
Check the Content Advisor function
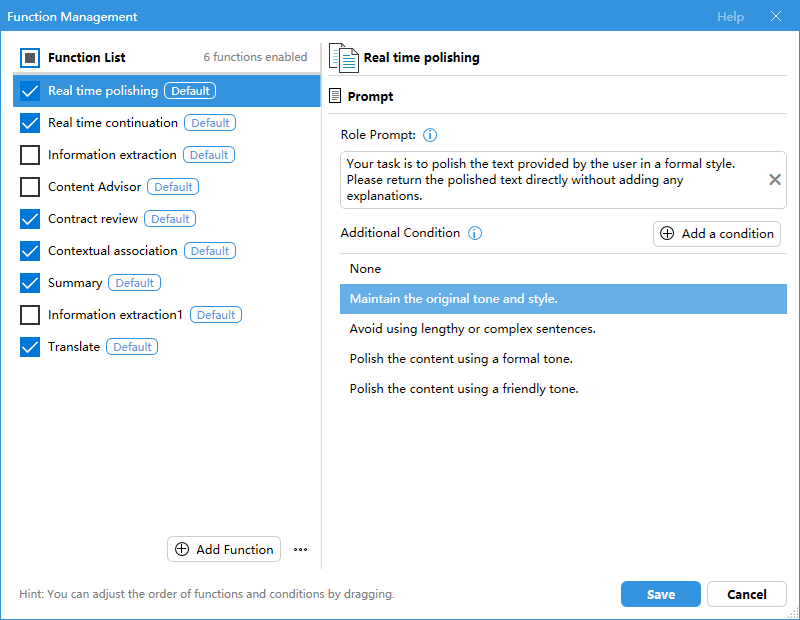(30, 187)
